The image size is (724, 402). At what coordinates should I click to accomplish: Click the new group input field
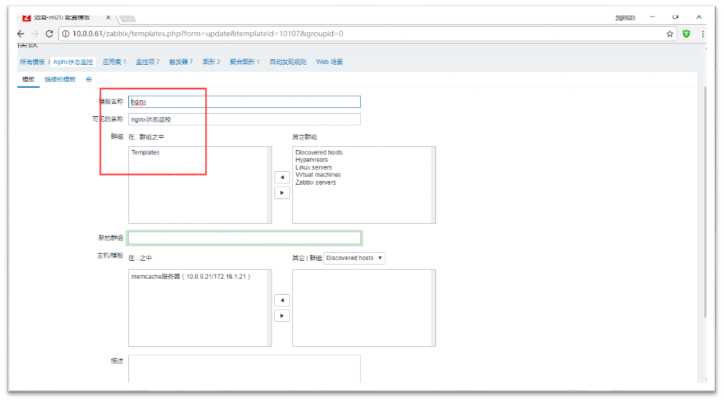click(244, 238)
